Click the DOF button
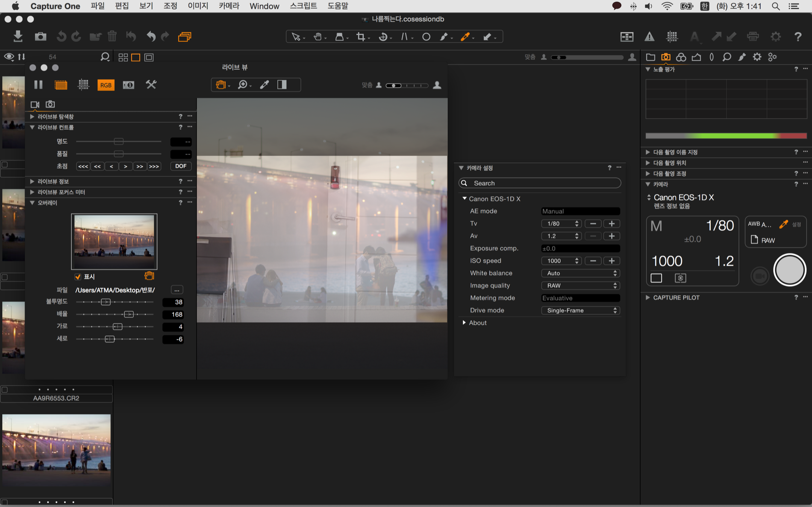This screenshot has width=812, height=507. 180,166
